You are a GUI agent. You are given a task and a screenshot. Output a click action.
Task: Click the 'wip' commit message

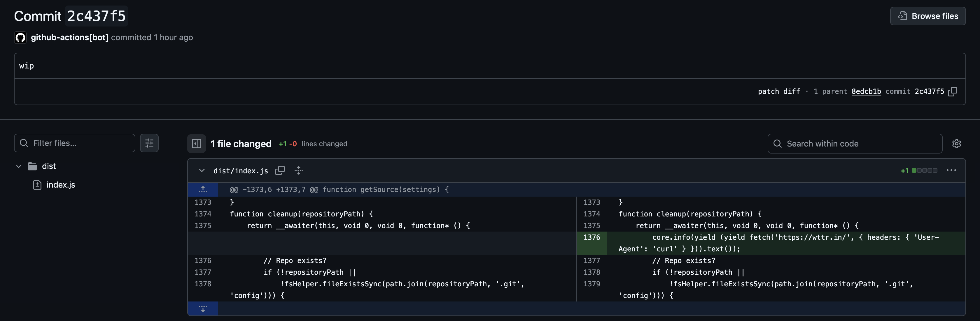[26, 66]
